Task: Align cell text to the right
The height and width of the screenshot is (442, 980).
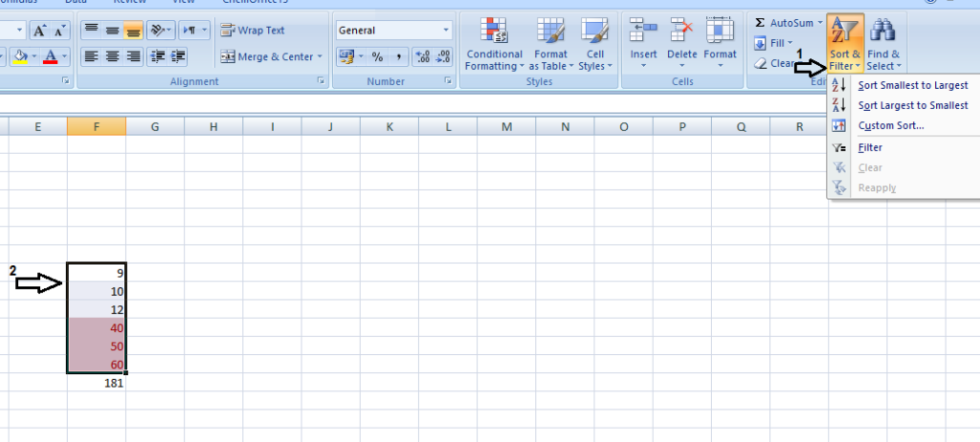Action: click(133, 56)
